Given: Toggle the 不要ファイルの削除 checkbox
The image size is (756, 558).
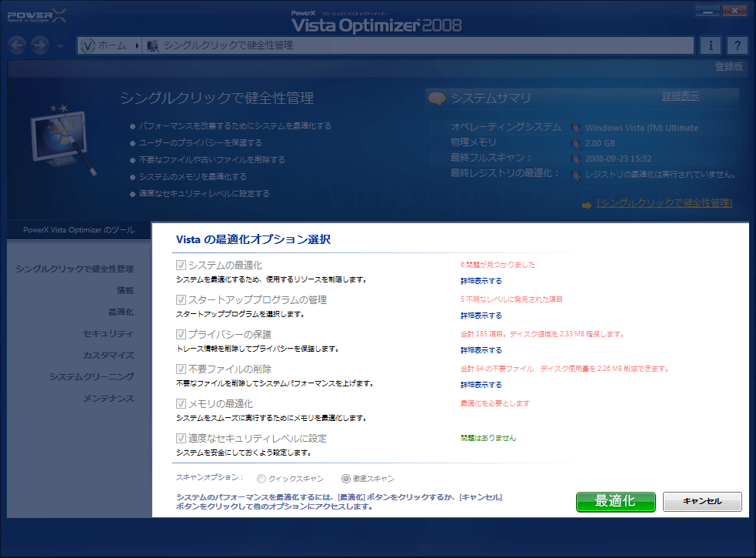Looking at the screenshot, I should pos(181,369).
